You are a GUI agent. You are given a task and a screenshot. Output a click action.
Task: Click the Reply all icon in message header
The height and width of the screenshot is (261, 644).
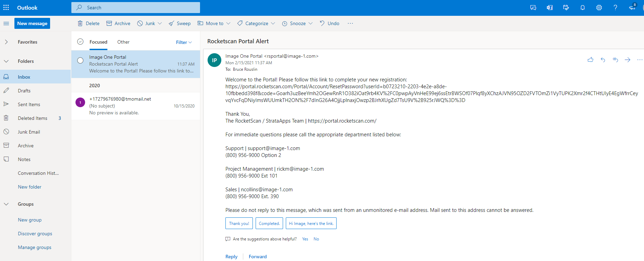[x=615, y=60]
